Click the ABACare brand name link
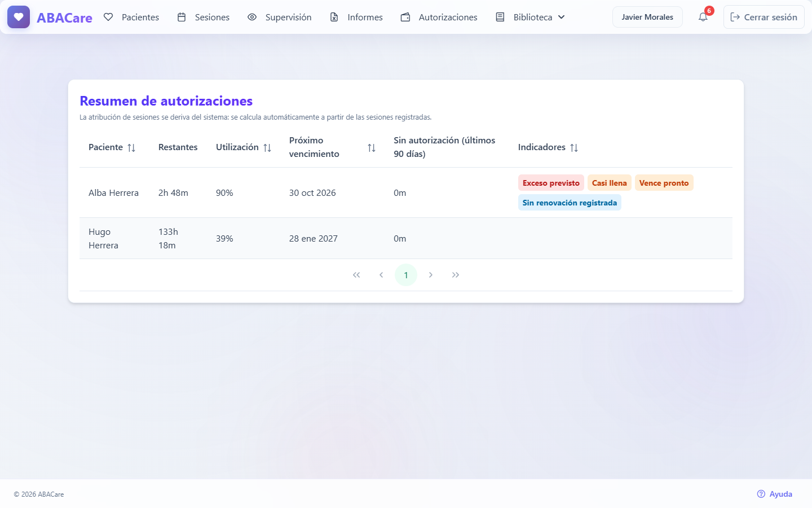 click(x=64, y=17)
